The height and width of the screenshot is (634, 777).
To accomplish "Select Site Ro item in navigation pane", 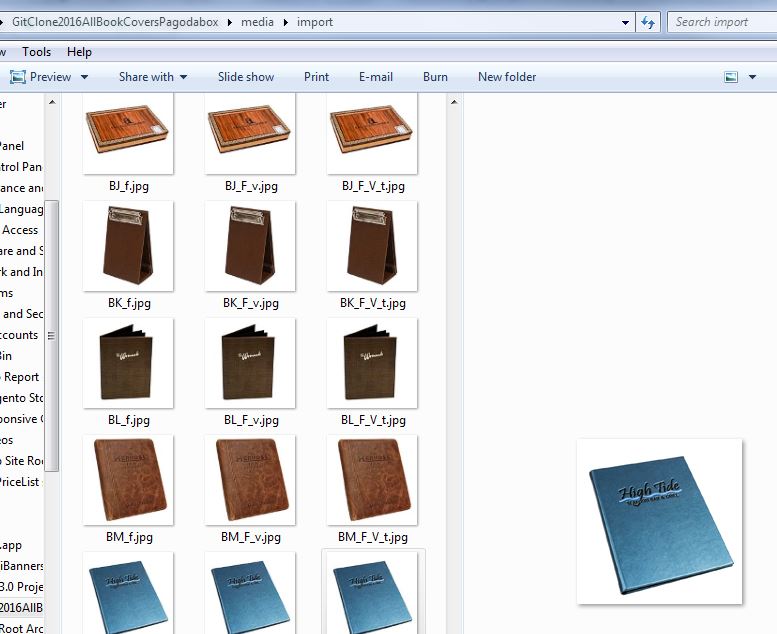I will [23, 461].
